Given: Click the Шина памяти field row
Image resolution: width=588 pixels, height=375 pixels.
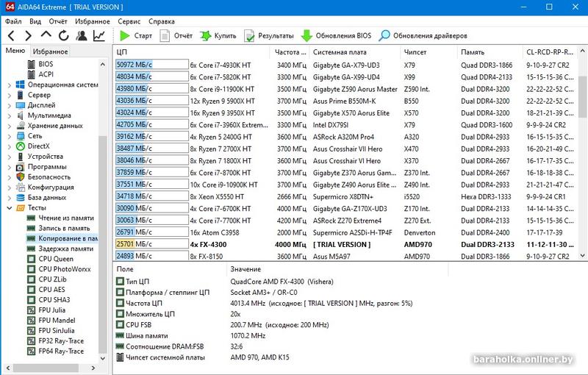Looking at the screenshot, I should [282, 335].
